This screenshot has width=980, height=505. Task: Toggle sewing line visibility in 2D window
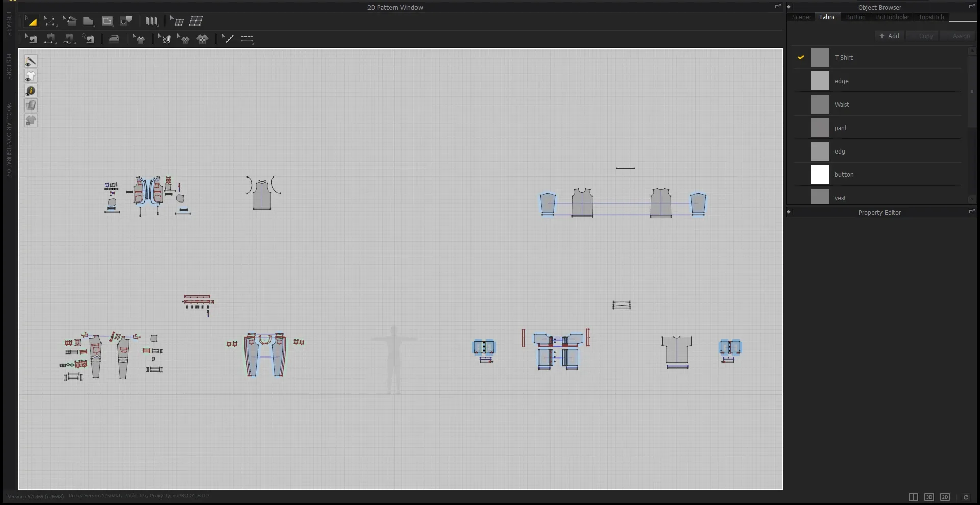31,62
